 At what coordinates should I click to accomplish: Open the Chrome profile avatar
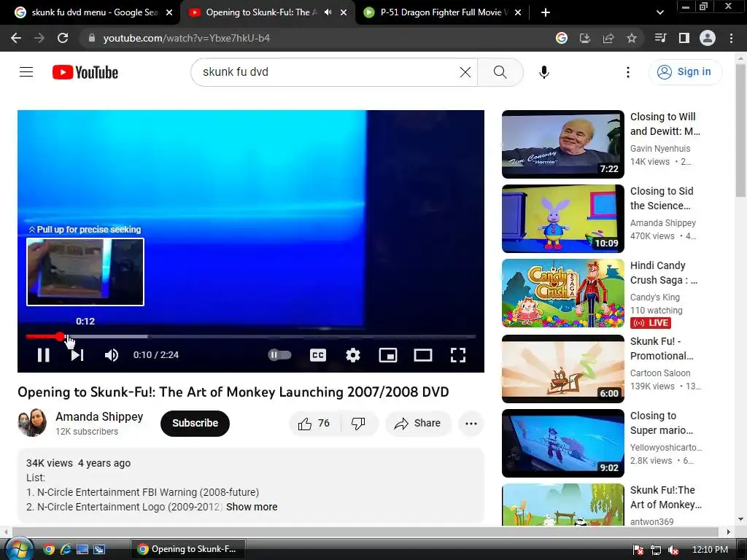click(x=708, y=38)
